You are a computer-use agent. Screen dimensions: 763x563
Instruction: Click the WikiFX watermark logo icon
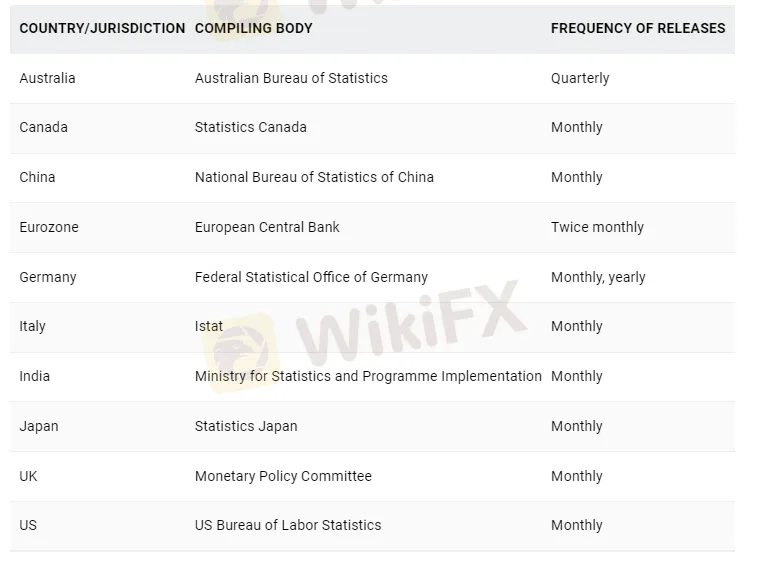click(x=240, y=340)
